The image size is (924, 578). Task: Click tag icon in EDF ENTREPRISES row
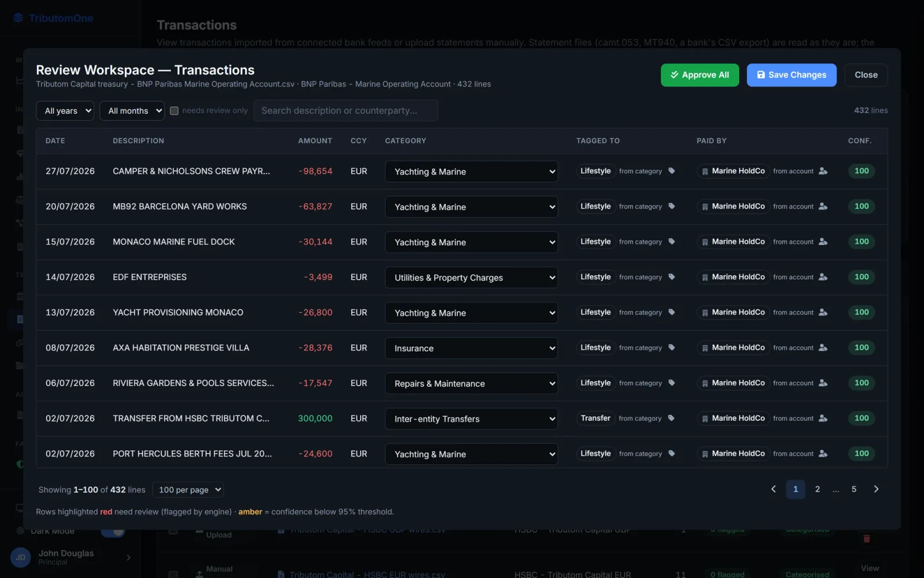tap(672, 277)
